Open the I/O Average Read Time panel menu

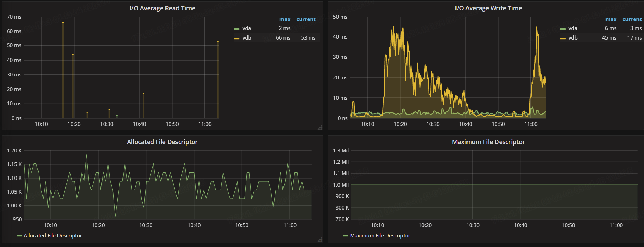click(162, 8)
